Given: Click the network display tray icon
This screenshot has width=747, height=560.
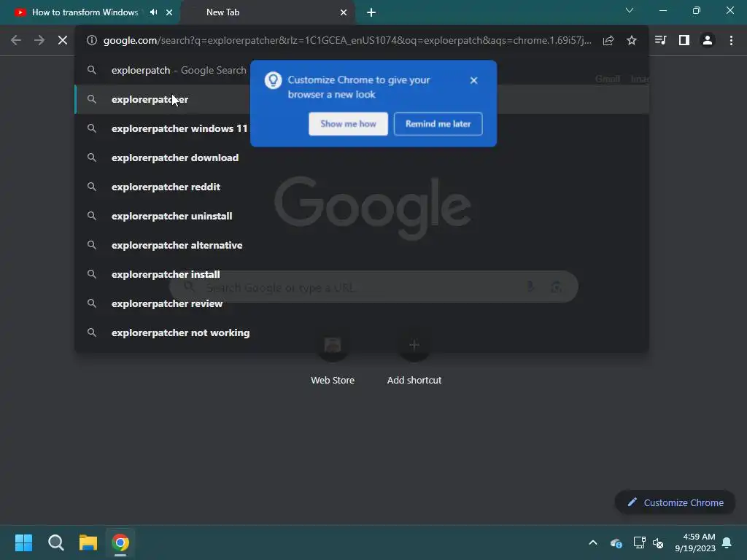Looking at the screenshot, I should 639,542.
